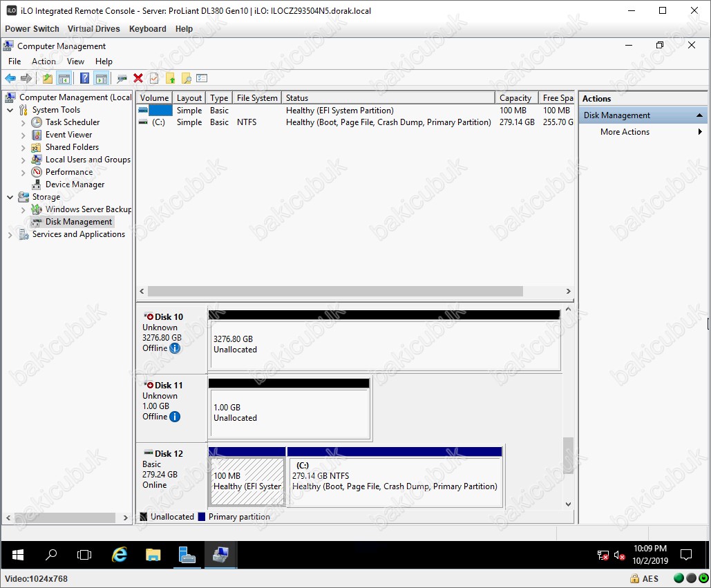Select the EFI System Partition volume row

[355, 111]
